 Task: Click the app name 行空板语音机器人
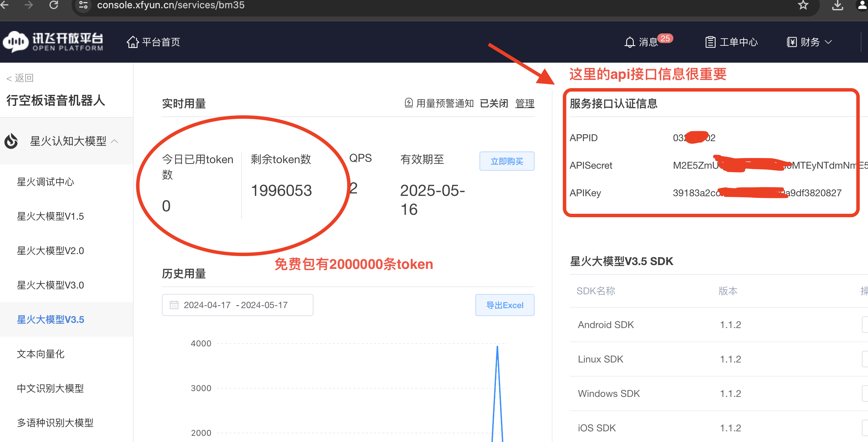click(55, 101)
